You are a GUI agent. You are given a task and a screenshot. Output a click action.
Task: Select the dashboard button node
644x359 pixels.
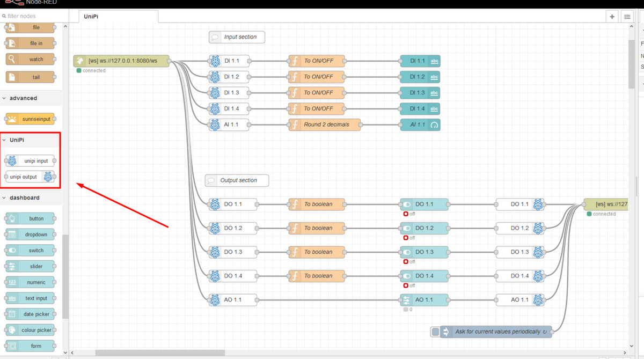(30, 218)
